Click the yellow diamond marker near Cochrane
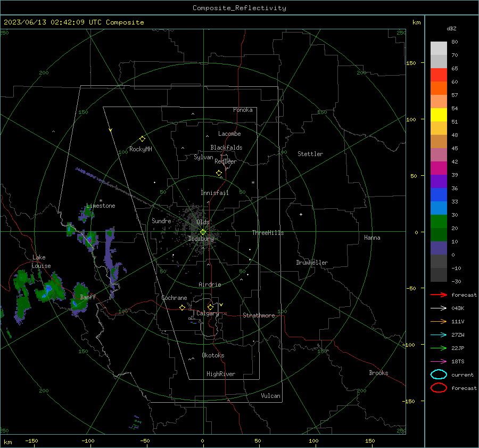479x448 pixels. (182, 307)
